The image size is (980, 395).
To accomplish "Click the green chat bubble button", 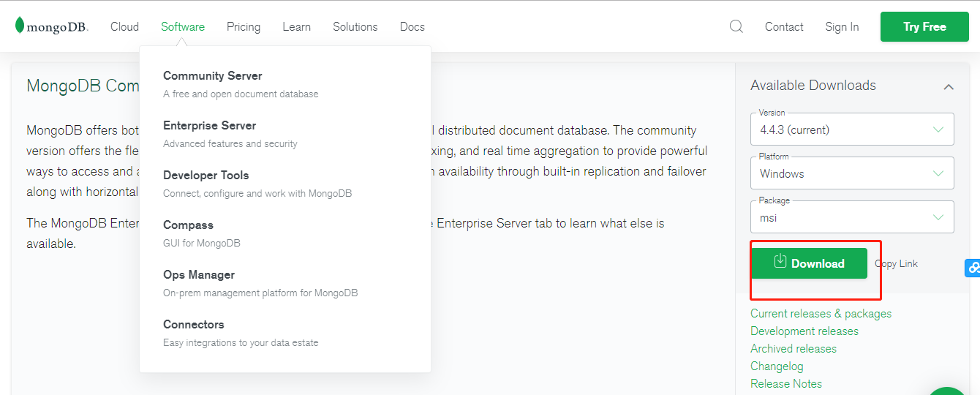I will (x=949, y=391).
